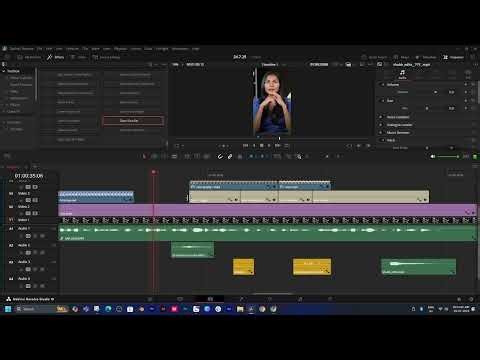Switch to the Color page
The height and width of the screenshot is (360, 480).
pyautogui.click(x=270, y=299)
